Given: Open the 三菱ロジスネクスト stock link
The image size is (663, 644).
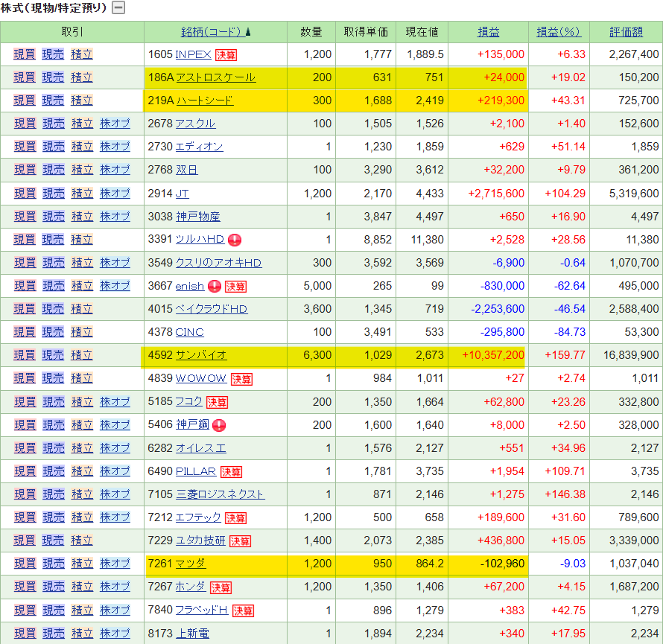Looking at the screenshot, I should coord(221,494).
